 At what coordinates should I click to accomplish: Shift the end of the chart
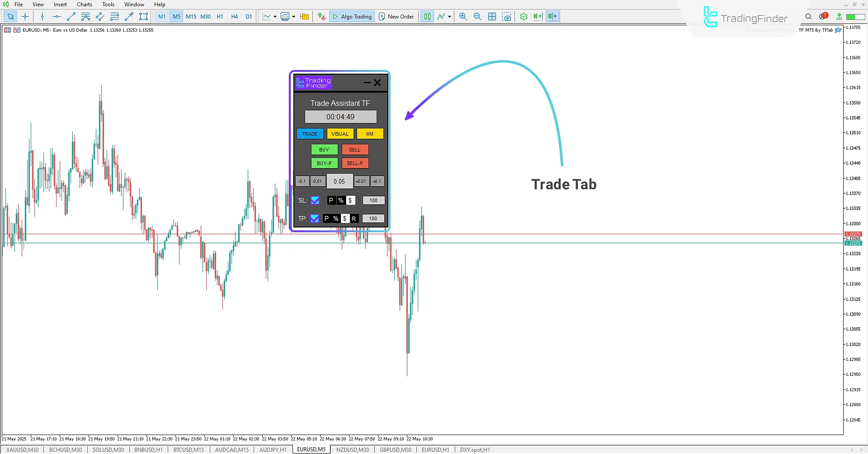[x=552, y=16]
